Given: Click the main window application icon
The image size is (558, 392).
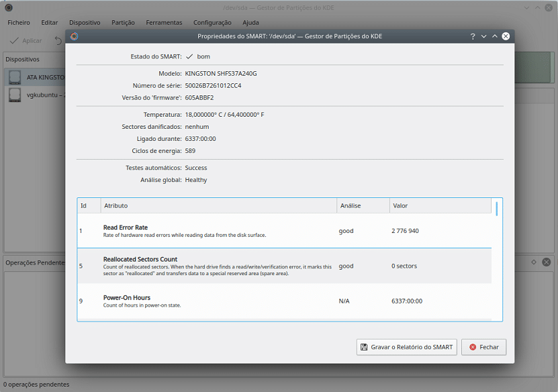Looking at the screenshot, I should click(9, 7).
